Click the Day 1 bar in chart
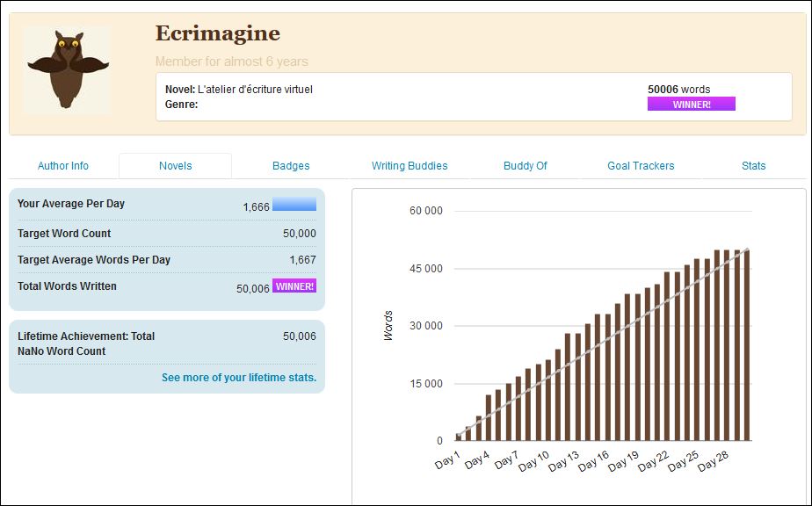812x506 pixels. pyautogui.click(x=459, y=437)
